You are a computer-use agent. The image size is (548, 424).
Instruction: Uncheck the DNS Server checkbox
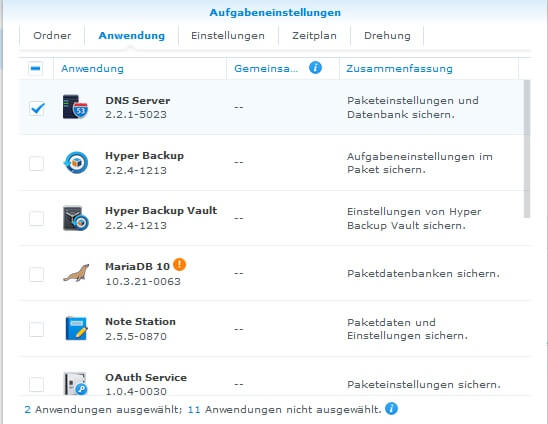(x=37, y=108)
